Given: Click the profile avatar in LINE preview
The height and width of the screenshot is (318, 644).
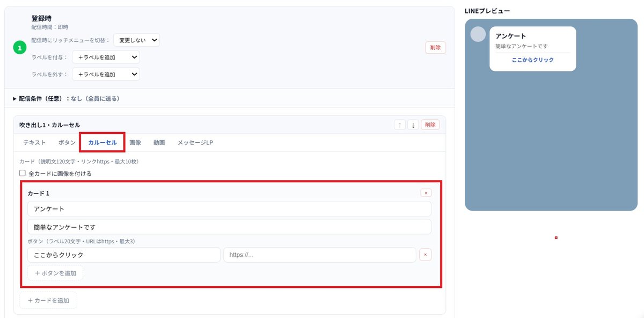Looking at the screenshot, I should pyautogui.click(x=478, y=34).
